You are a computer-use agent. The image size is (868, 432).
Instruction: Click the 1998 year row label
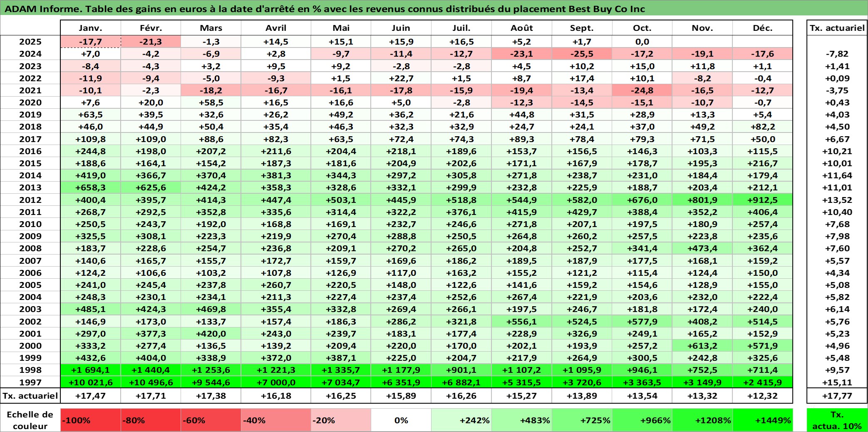pos(30,370)
